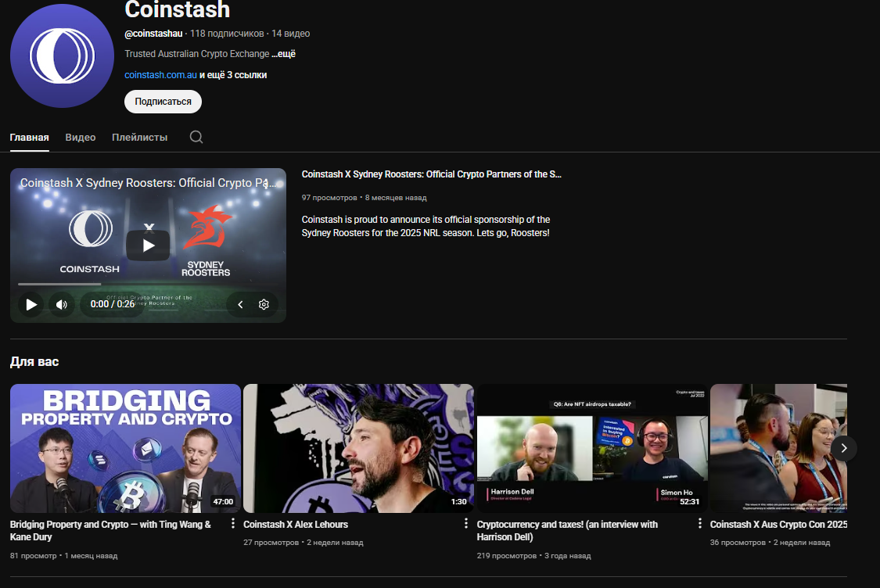880x588 pixels.
Task: Open options menu for Coinstash X Alex Lehours
Action: click(x=466, y=523)
